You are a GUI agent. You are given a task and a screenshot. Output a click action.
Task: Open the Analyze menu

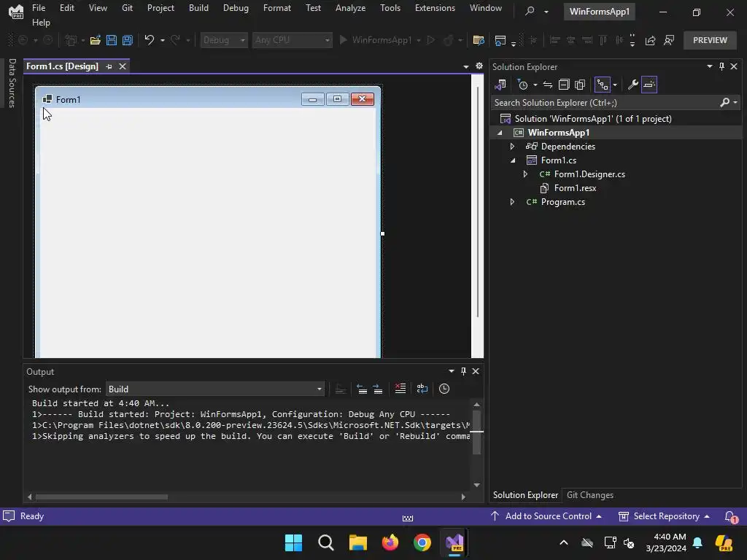tap(350, 8)
